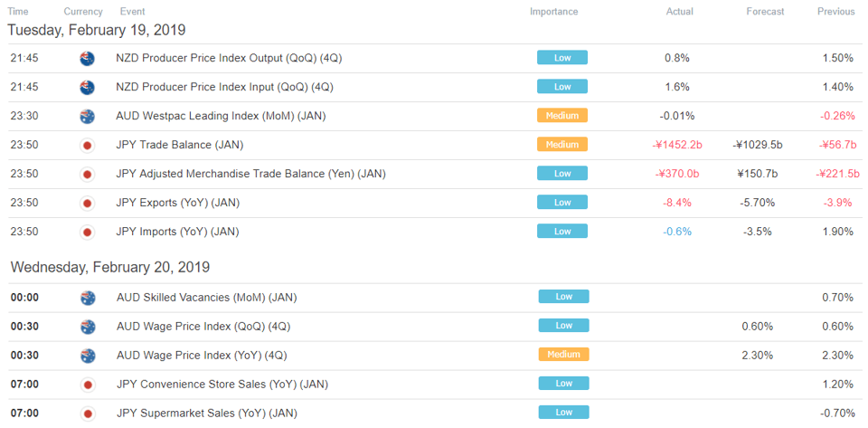Click the Japan flag beside JPY Supermarket Sales
868x428 pixels.
pyautogui.click(x=88, y=413)
